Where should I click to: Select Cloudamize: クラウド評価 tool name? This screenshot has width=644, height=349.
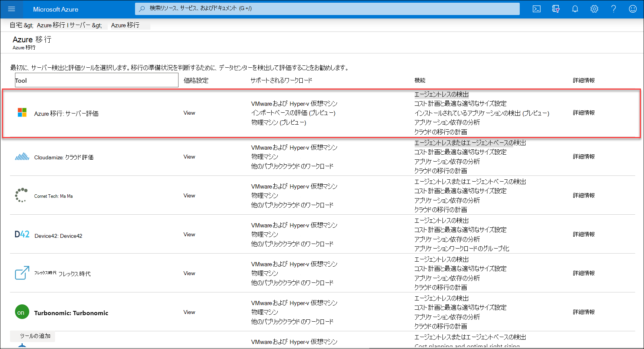64,157
